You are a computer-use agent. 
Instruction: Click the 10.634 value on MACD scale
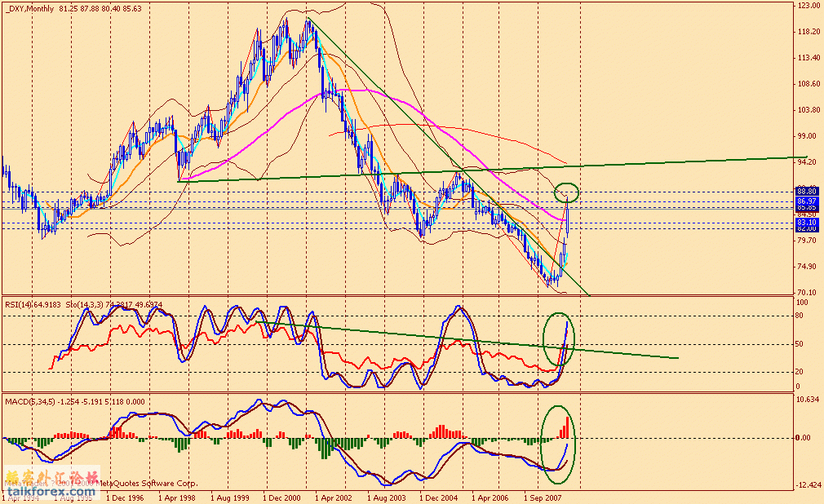tap(808, 400)
